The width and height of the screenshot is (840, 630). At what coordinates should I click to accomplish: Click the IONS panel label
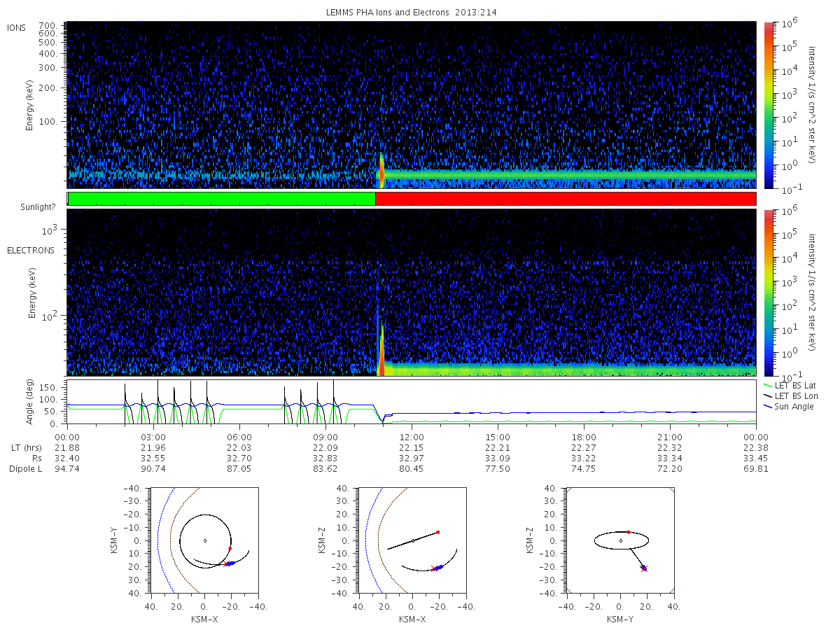point(17,27)
